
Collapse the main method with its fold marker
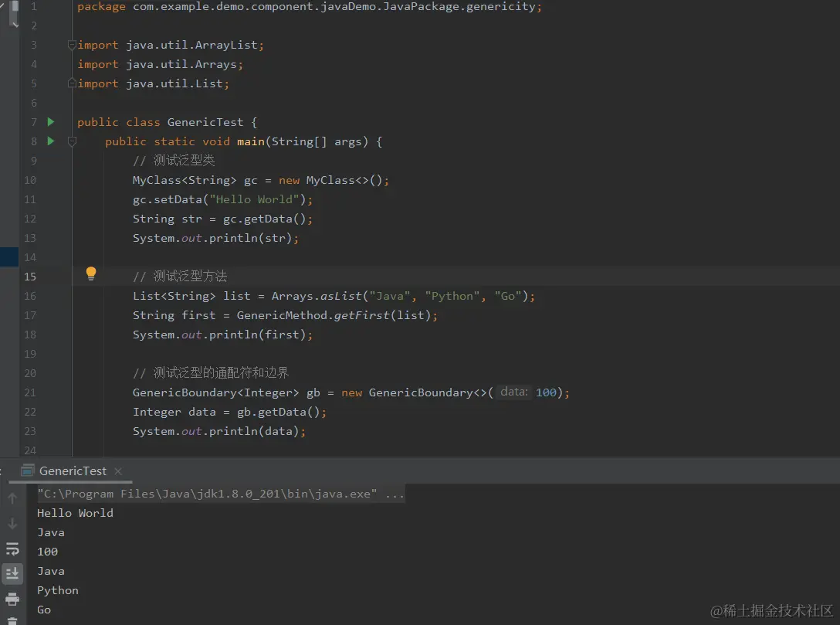(x=72, y=141)
